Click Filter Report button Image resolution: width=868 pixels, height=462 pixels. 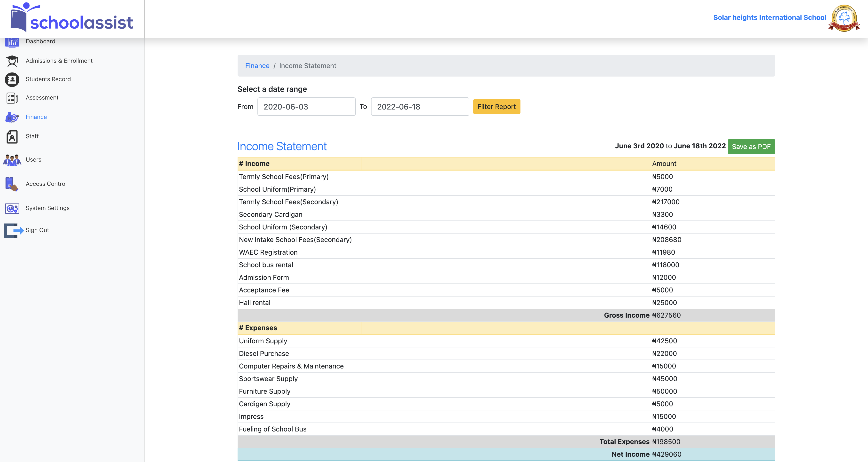point(496,107)
